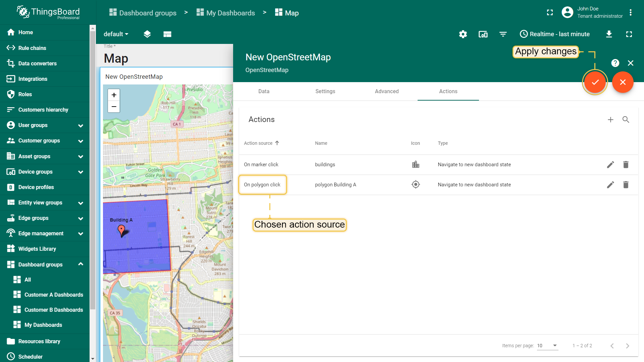Open user menu three-dots icon

pos(631,13)
